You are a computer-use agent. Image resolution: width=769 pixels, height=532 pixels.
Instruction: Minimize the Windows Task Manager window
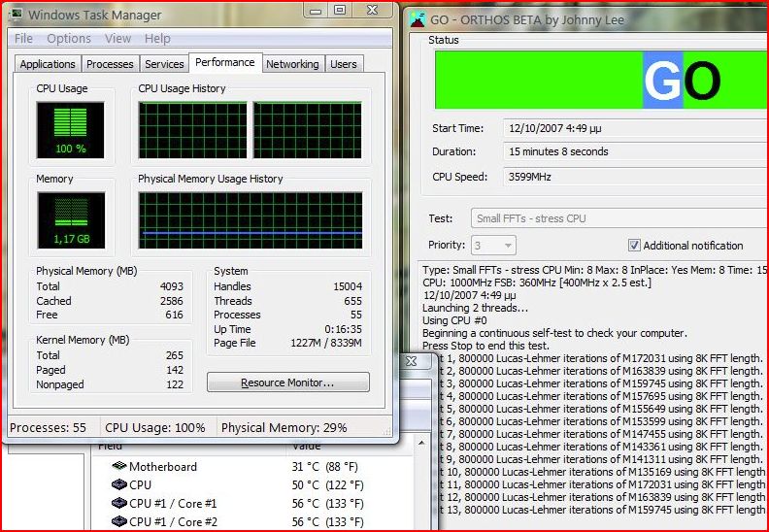(x=316, y=11)
